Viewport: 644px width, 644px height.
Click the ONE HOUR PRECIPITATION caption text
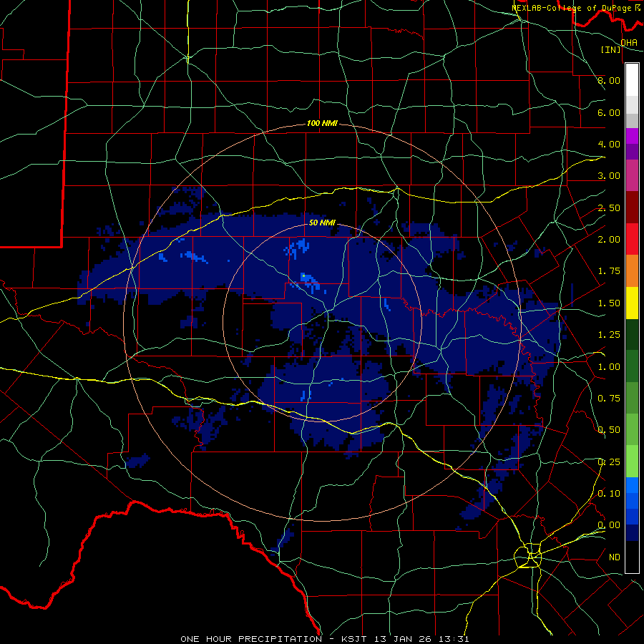click(x=251, y=639)
